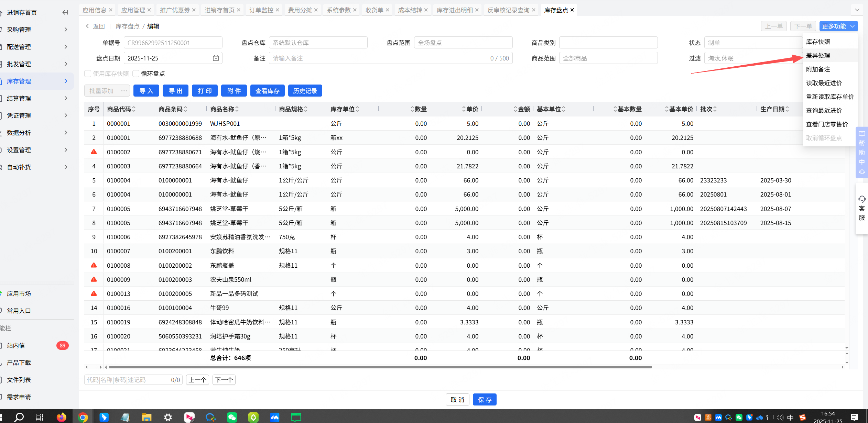Click the sidebar collapse arrow icon
The height and width of the screenshot is (423, 868).
(x=65, y=13)
